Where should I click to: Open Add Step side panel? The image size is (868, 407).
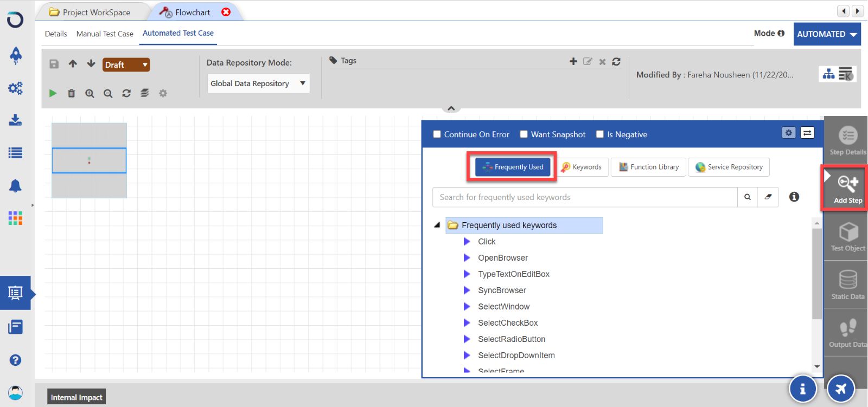point(848,188)
